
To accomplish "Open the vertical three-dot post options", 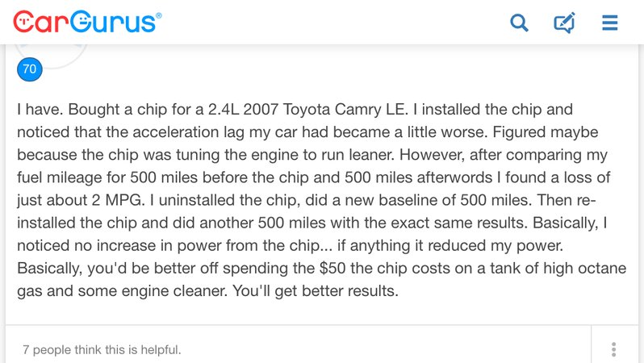I will [613, 349].
